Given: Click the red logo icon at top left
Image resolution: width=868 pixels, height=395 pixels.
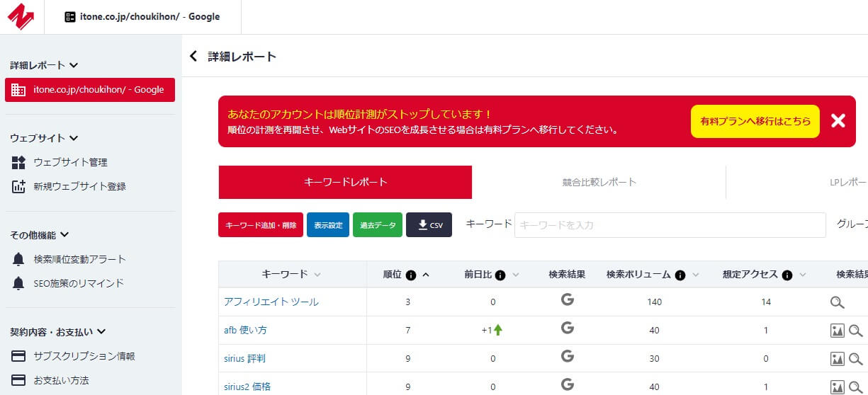Looking at the screenshot, I should pyautogui.click(x=21, y=17).
